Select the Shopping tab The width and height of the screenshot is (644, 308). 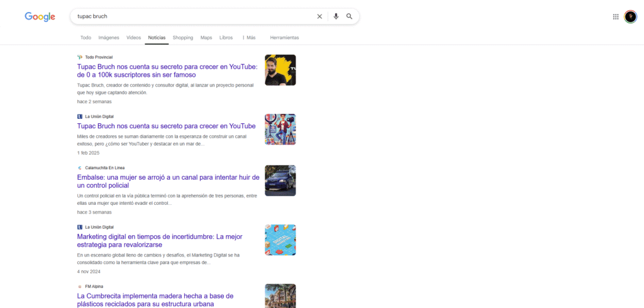point(182,38)
